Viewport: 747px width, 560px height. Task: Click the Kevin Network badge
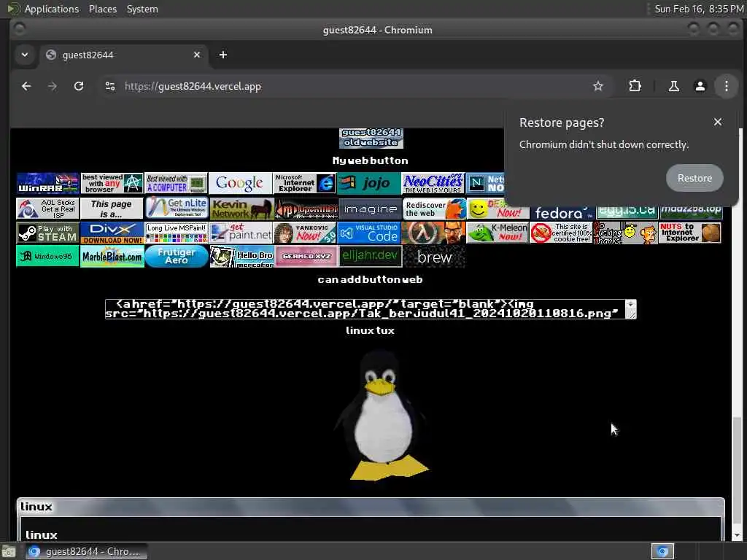coord(241,209)
